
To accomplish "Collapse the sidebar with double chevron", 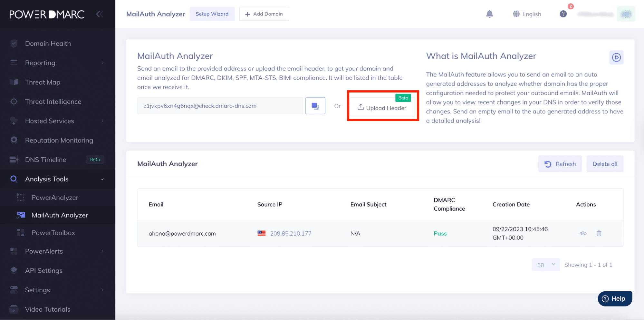I will pos(100,14).
